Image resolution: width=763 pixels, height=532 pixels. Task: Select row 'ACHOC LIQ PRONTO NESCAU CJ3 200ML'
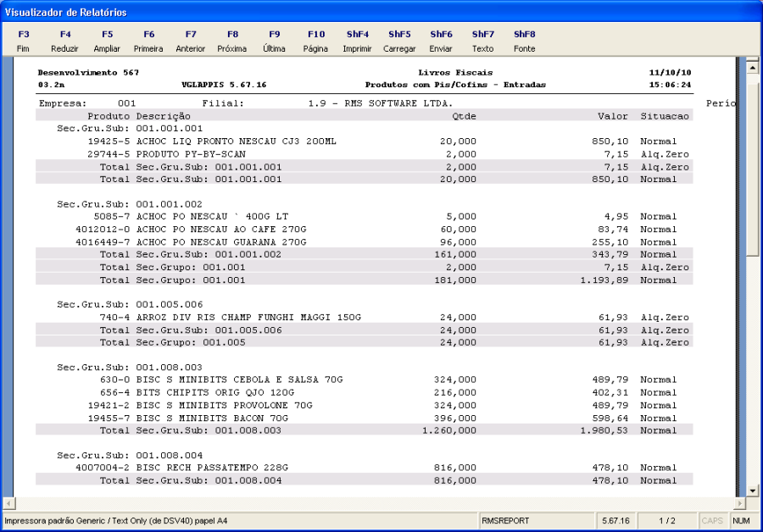364,141
